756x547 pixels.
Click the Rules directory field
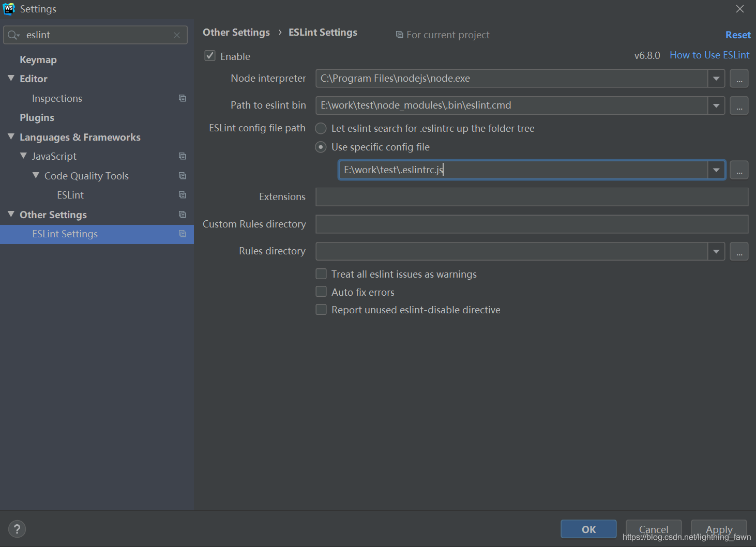pyautogui.click(x=512, y=251)
